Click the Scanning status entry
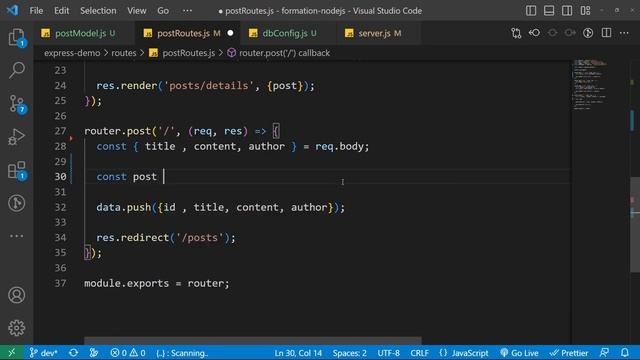 [182, 353]
